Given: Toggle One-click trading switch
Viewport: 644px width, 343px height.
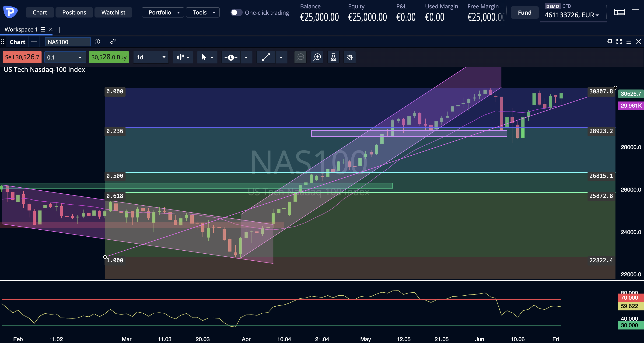Looking at the screenshot, I should (x=236, y=13).
